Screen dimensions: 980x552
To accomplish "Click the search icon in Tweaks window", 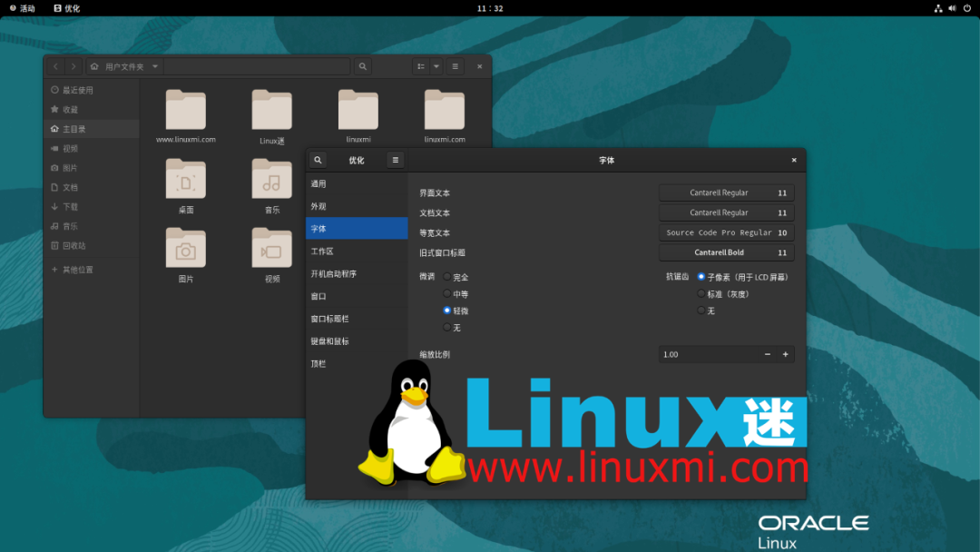I will point(318,160).
